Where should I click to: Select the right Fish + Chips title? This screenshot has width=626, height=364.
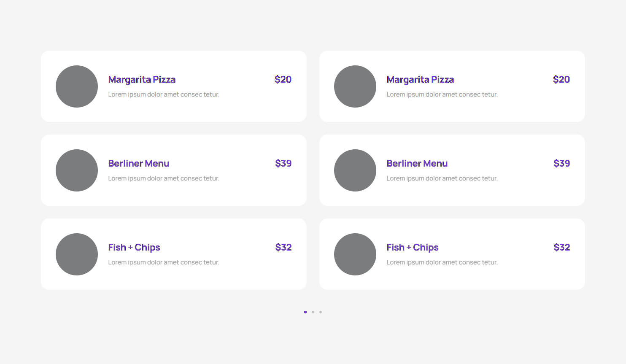click(x=413, y=248)
